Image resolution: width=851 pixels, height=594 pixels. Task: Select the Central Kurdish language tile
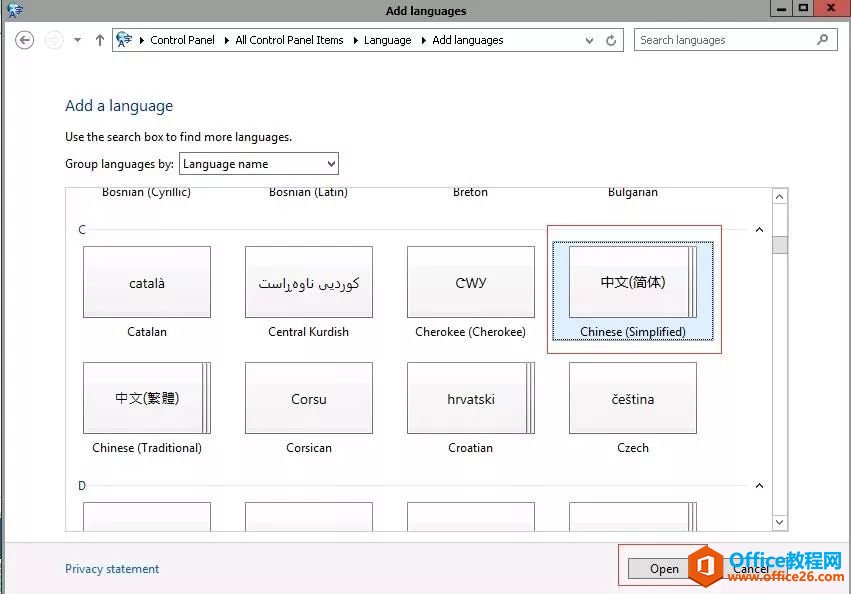309,292
